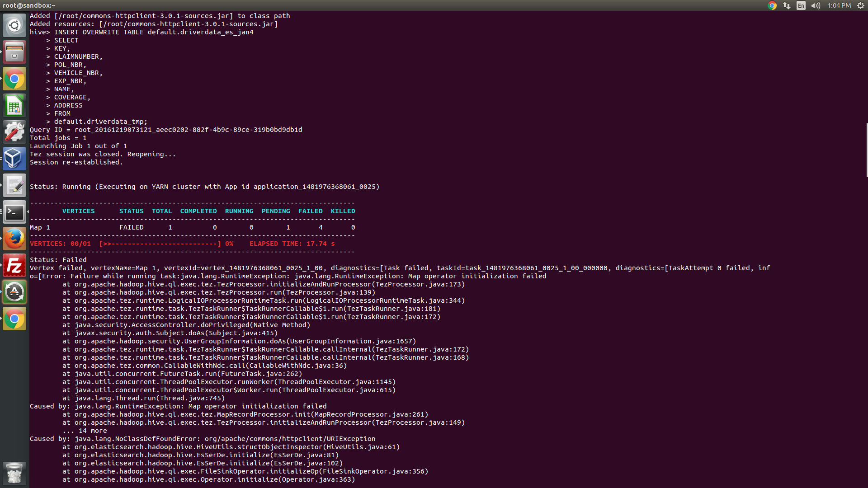Open the first Google Chrome launcher icon
The height and width of the screenshot is (488, 868).
[x=14, y=79]
